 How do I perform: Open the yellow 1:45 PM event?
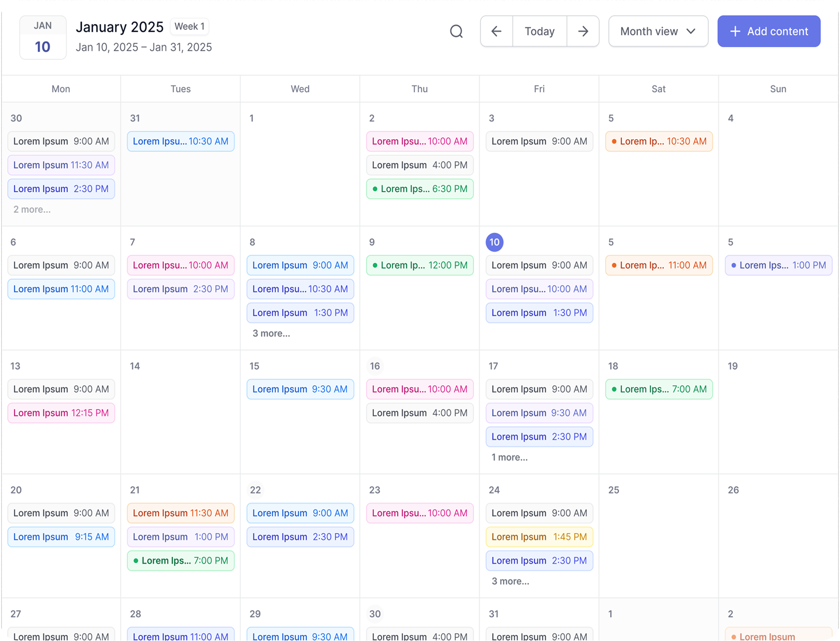click(x=539, y=537)
